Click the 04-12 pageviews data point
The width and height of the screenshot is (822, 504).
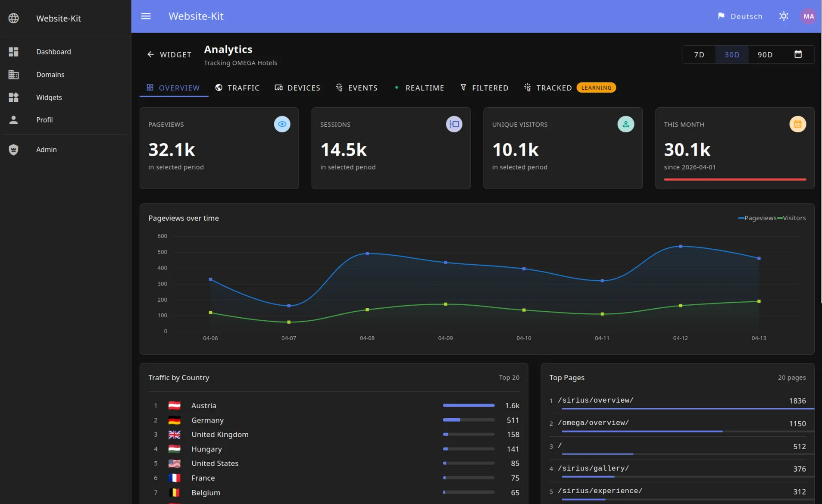coord(681,246)
